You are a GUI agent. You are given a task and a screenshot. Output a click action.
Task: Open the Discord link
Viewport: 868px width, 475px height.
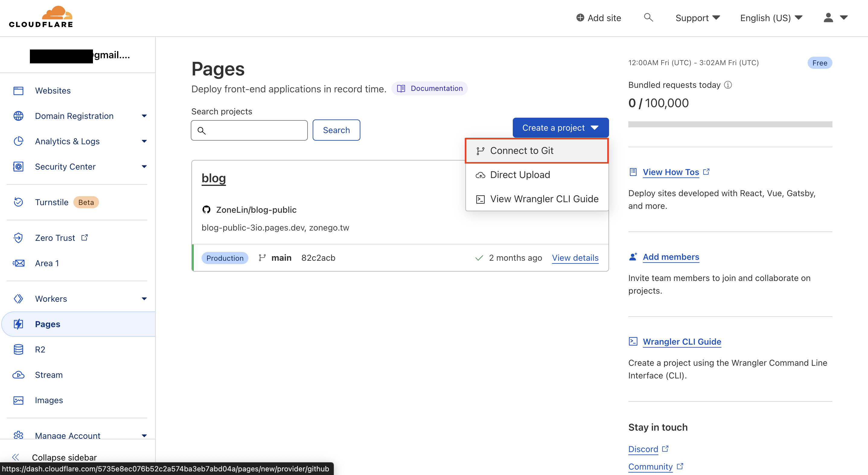(643, 449)
